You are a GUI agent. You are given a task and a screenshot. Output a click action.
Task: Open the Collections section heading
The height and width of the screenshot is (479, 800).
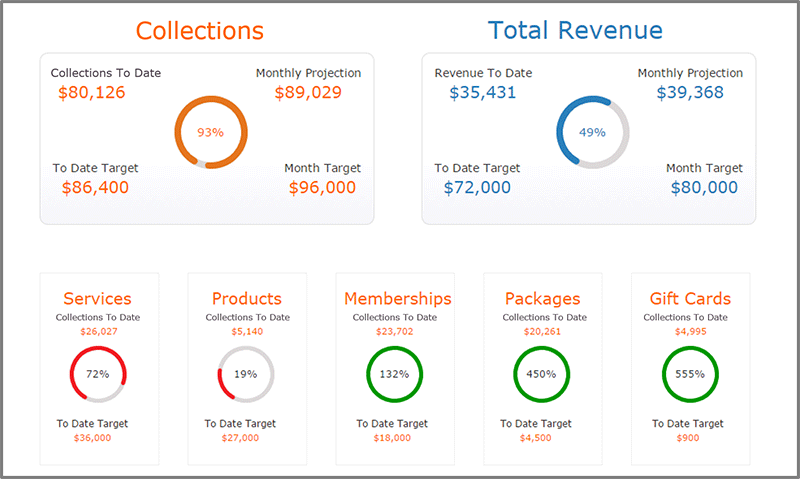tap(200, 31)
